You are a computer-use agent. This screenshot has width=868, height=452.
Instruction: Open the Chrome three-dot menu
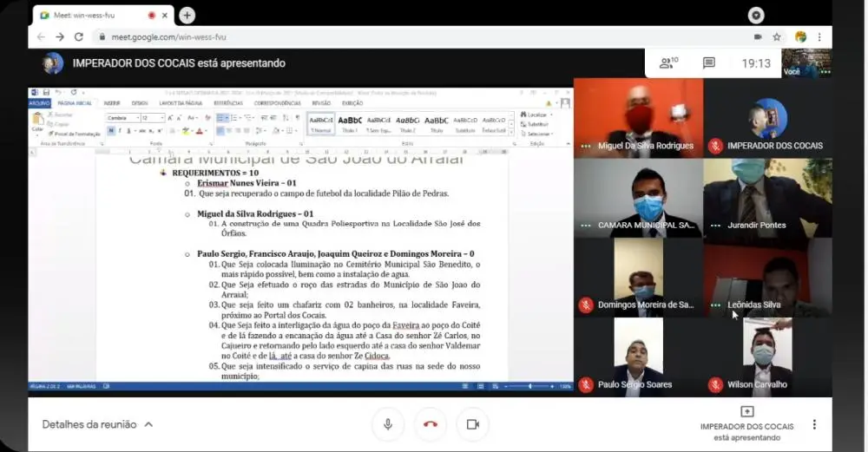(819, 37)
